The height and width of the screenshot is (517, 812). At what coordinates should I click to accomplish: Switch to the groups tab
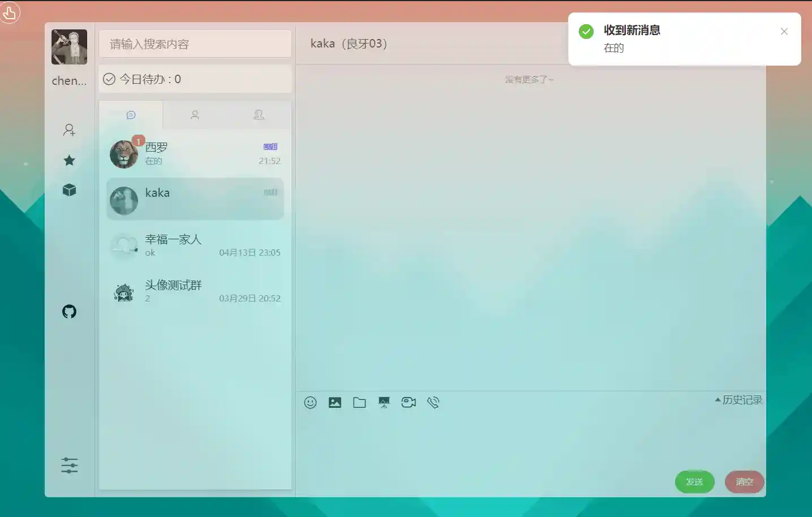[x=259, y=115]
